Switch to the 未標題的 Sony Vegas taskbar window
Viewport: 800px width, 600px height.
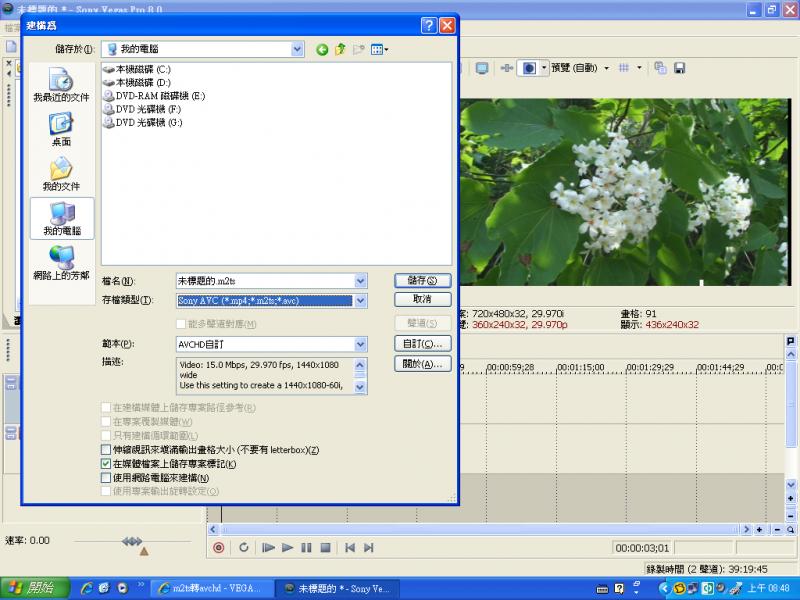click(335, 588)
